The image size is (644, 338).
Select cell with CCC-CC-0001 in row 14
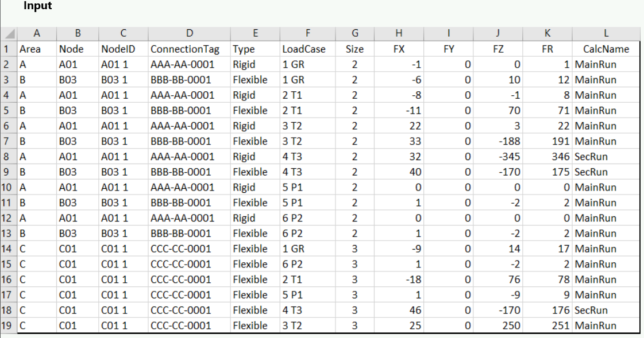coord(189,249)
